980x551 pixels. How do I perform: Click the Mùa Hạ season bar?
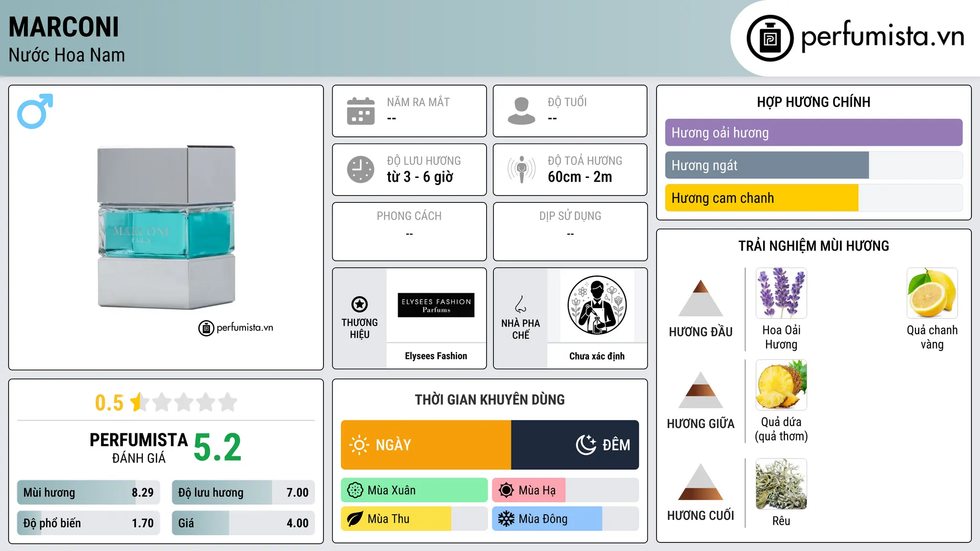point(566,490)
